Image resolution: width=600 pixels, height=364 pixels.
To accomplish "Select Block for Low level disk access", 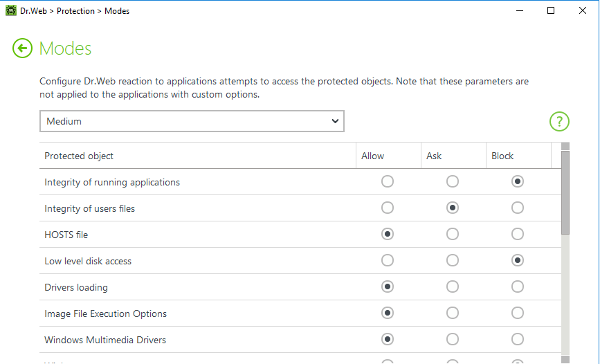I will [x=518, y=260].
